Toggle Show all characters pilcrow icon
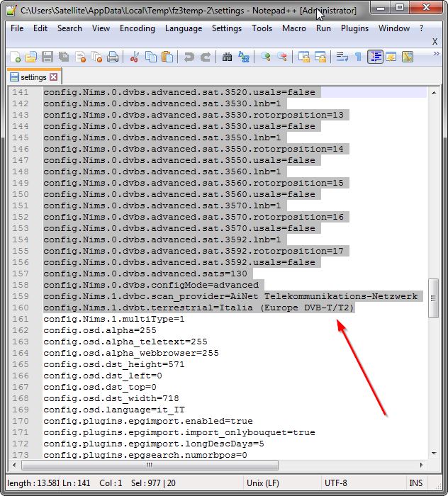This screenshot has width=448, height=496. coord(358,57)
